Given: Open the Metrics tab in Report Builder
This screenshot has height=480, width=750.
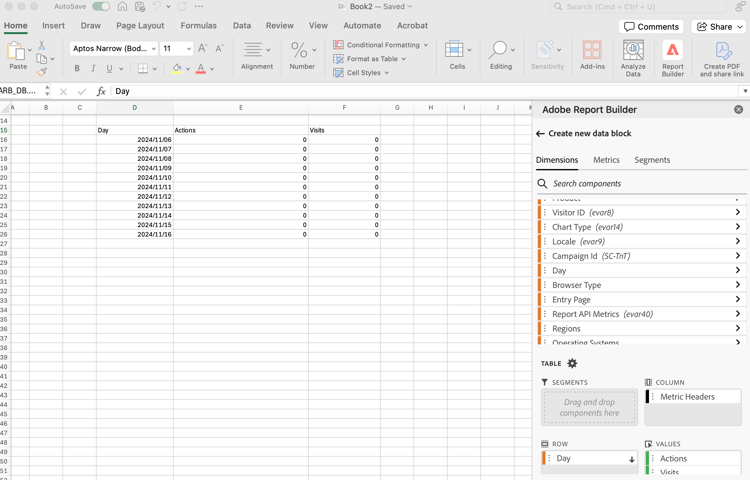Looking at the screenshot, I should (x=606, y=160).
